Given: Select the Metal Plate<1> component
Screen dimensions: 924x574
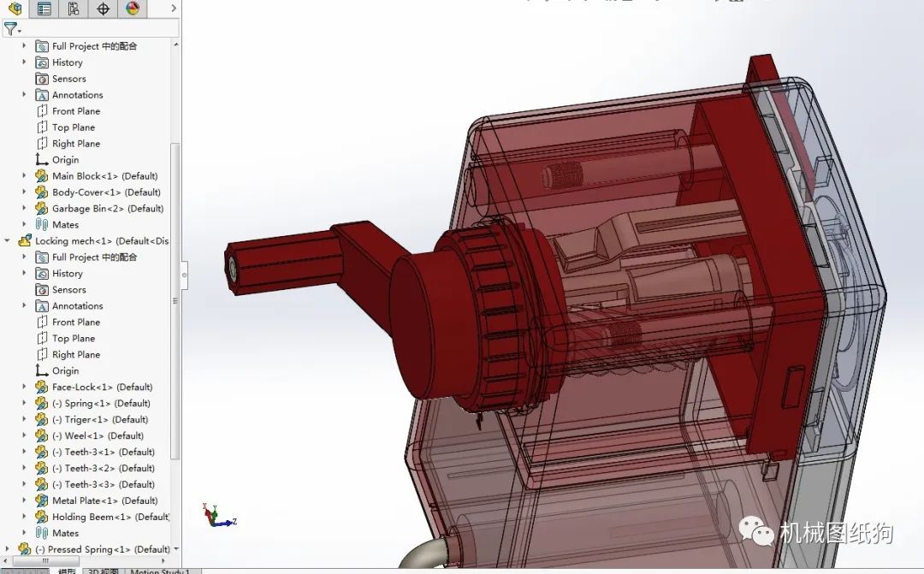Looking at the screenshot, I should click(x=87, y=500).
